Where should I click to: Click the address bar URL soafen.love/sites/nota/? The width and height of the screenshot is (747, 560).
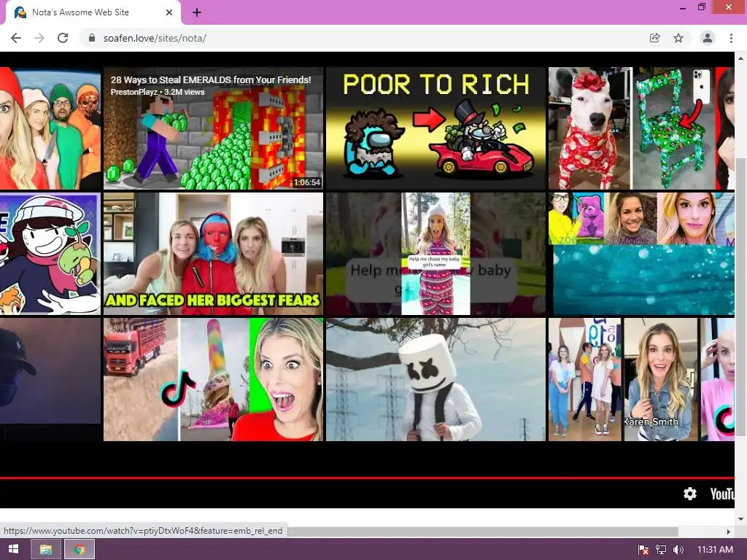[x=155, y=38]
